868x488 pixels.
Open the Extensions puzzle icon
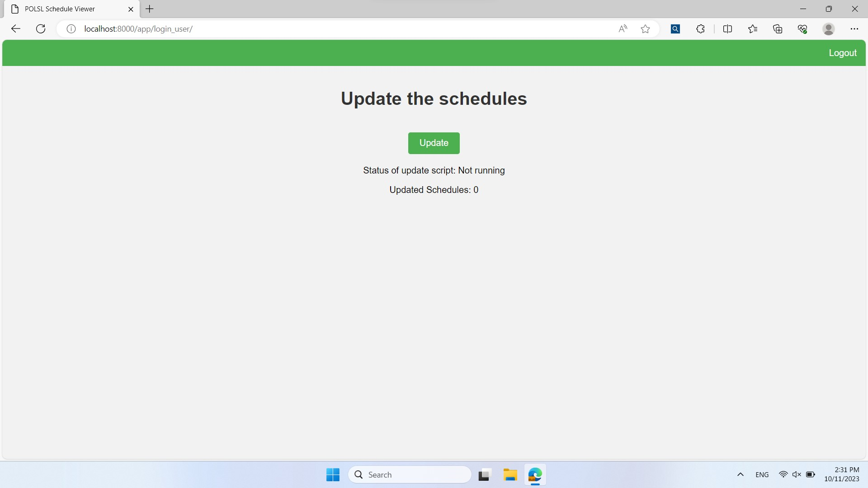[701, 28]
